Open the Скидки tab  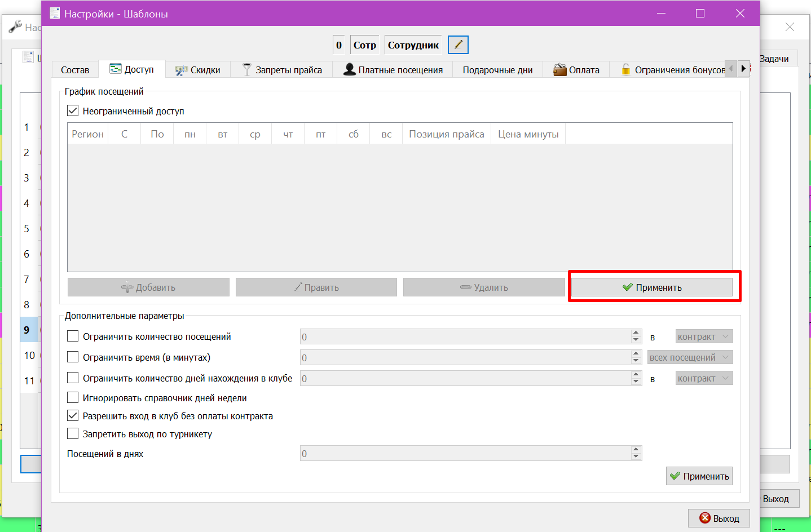point(197,70)
